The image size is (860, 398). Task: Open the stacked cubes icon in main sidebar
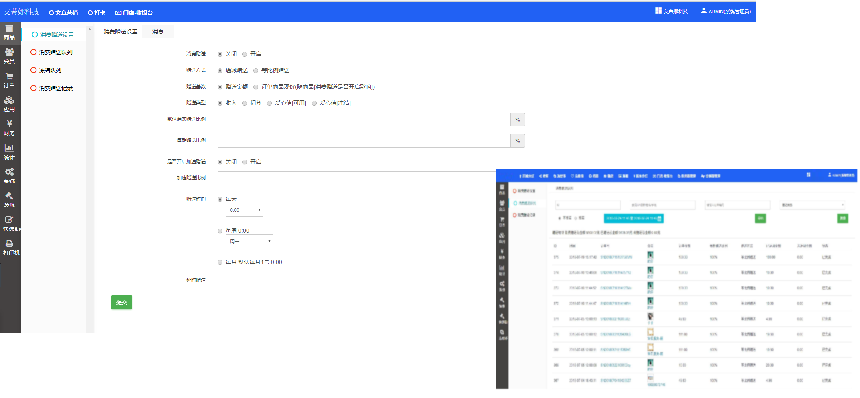coord(9,100)
